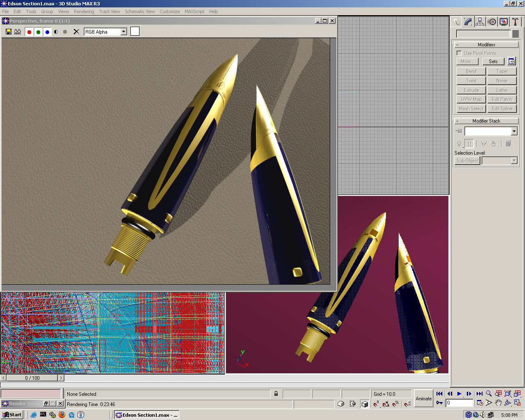Open the MAXScript menu
The height and width of the screenshot is (420, 525).
point(194,11)
